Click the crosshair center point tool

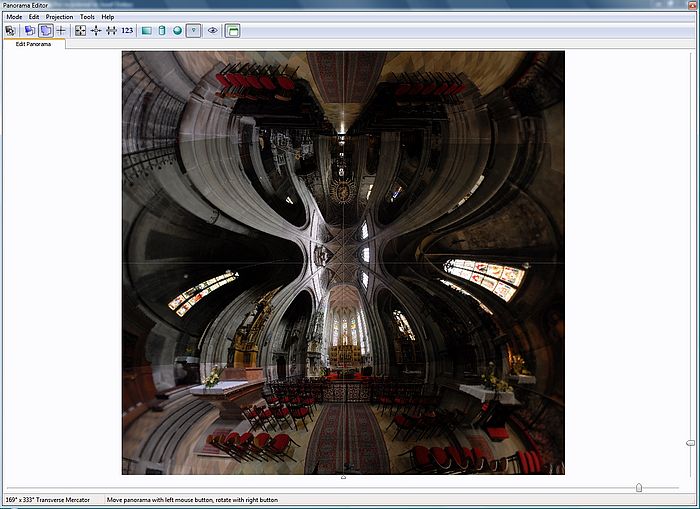[61, 31]
